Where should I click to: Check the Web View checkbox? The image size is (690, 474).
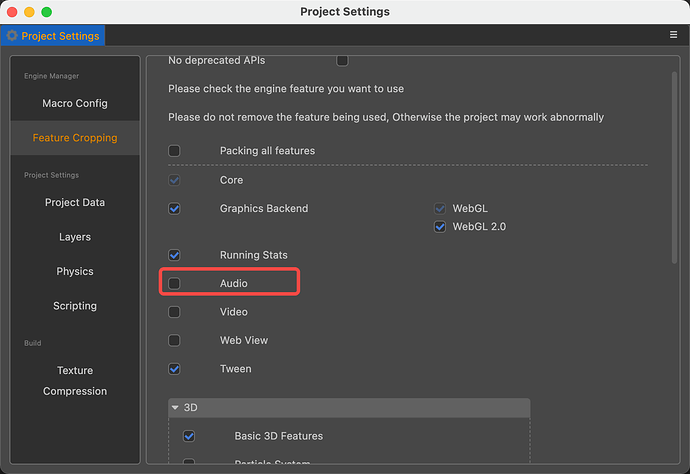[175, 340]
